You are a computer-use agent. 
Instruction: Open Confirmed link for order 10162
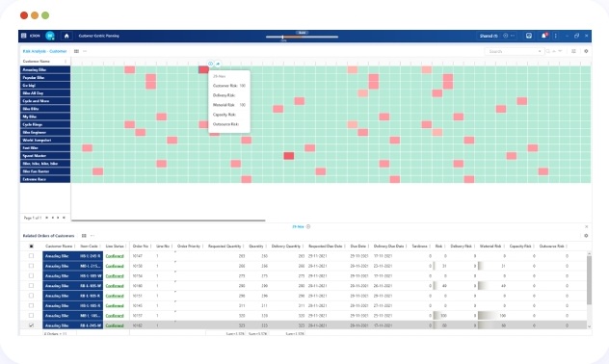click(115, 325)
